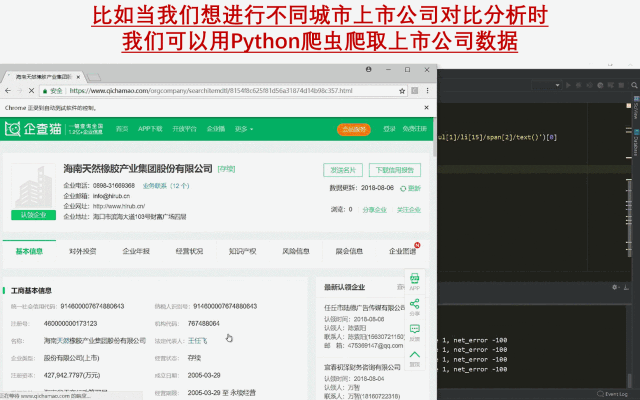Click the IDE Run play button

click(x=568, y=85)
